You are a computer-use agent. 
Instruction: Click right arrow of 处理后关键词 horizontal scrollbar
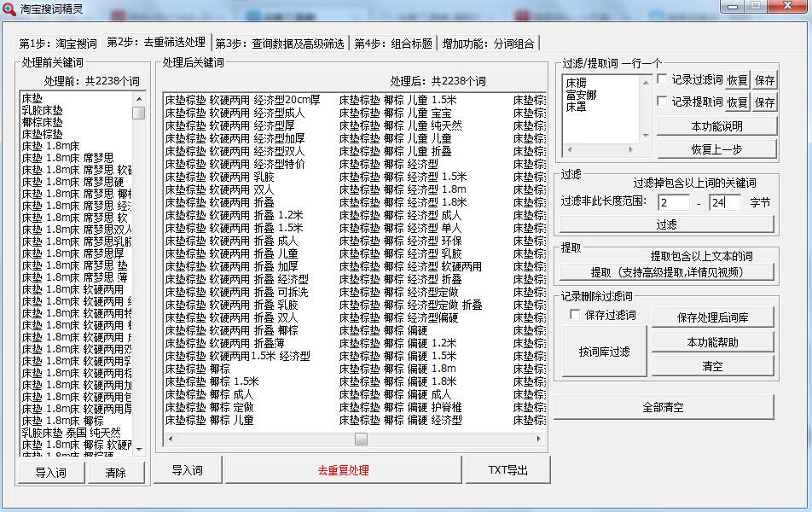tap(538, 439)
